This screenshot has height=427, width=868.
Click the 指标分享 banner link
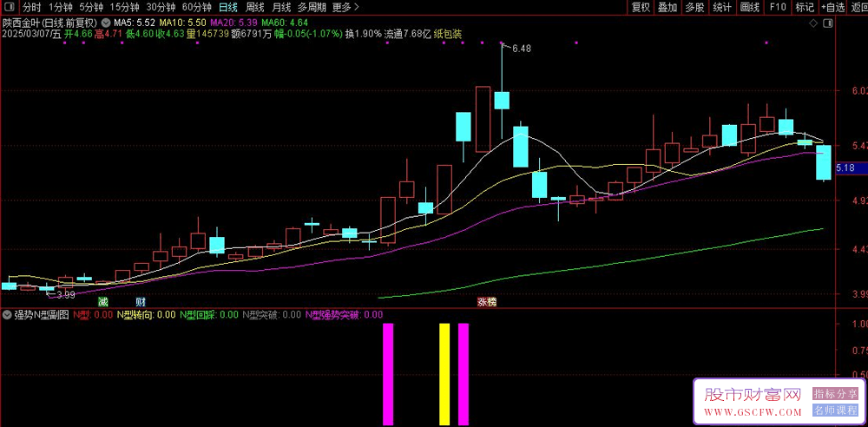click(x=835, y=394)
